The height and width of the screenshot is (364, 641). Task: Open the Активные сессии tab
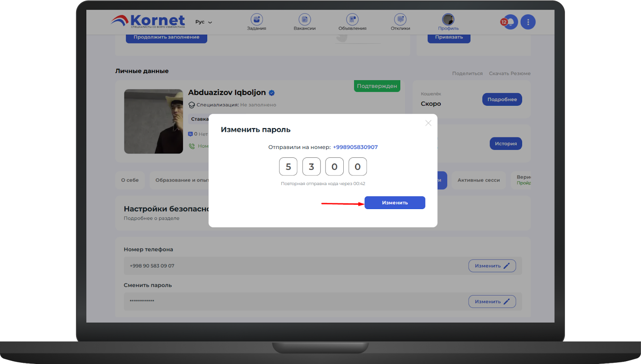click(x=478, y=180)
